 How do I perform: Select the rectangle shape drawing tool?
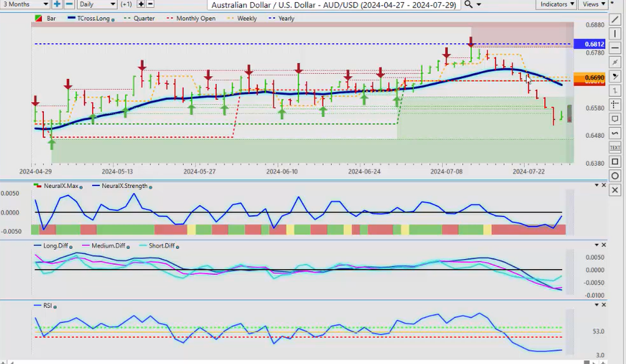click(615, 162)
